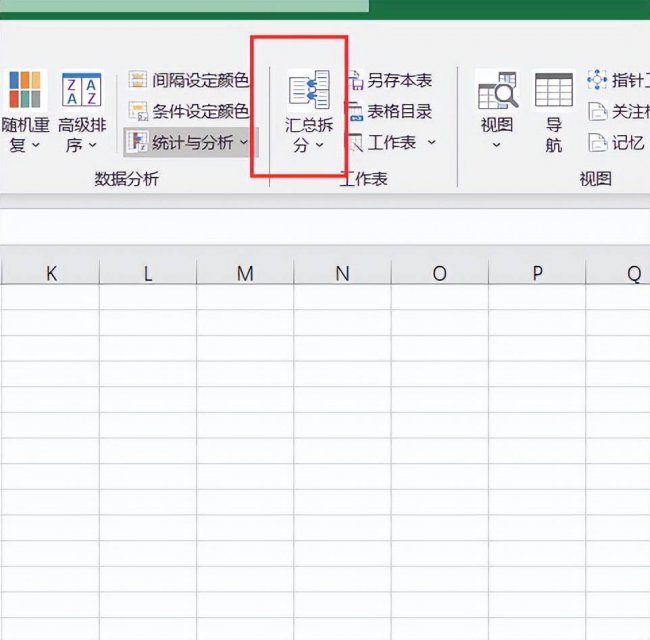Open the 视图 button dropdown arrow
The height and width of the screenshot is (640, 650).
[x=497, y=145]
